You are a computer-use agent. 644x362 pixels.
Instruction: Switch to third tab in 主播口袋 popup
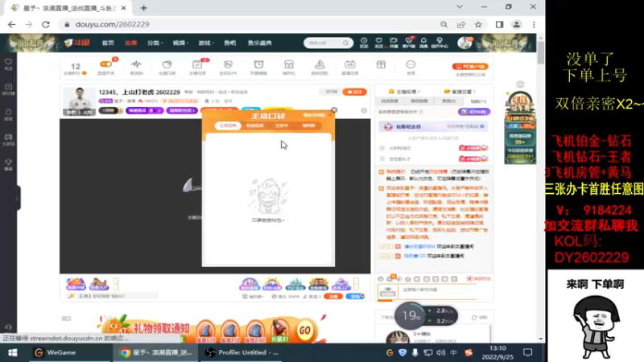coord(282,125)
